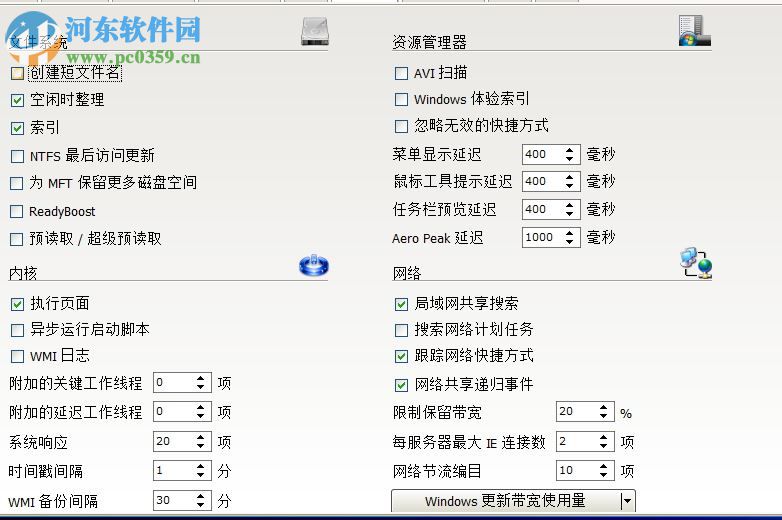Decrease 系统响应 value with down arrow
782x520 pixels.
point(200,446)
